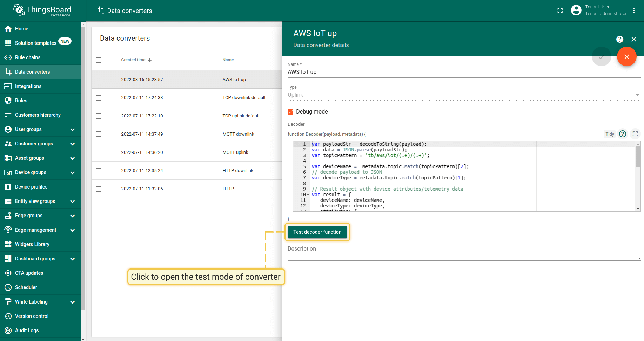The height and width of the screenshot is (341, 644).
Task: Expand the User groups menu
Action: (x=72, y=130)
